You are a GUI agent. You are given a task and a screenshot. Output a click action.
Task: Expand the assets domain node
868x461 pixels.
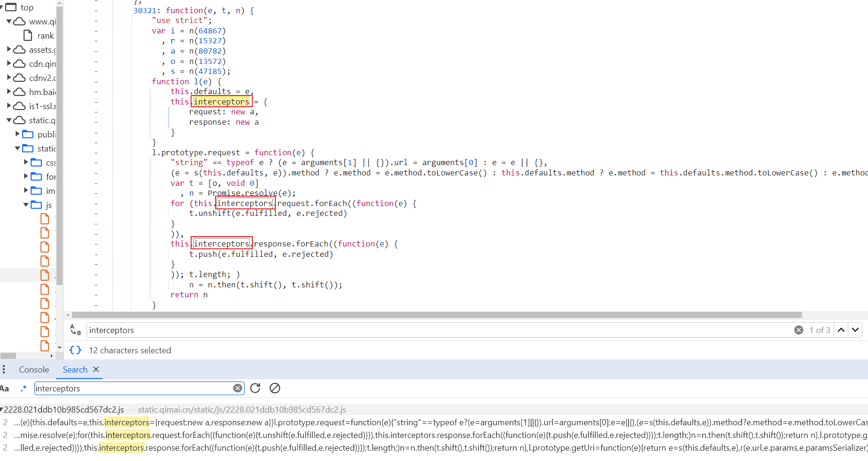[9, 49]
